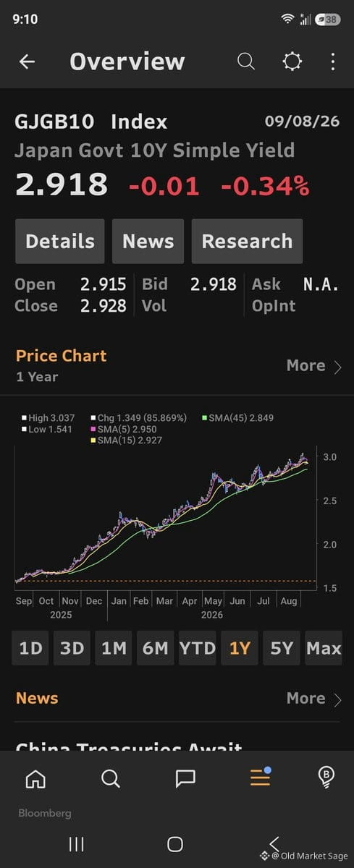Viewport: 354px width, 868px height.
Task: Choose the Max time range
Action: click(x=323, y=648)
